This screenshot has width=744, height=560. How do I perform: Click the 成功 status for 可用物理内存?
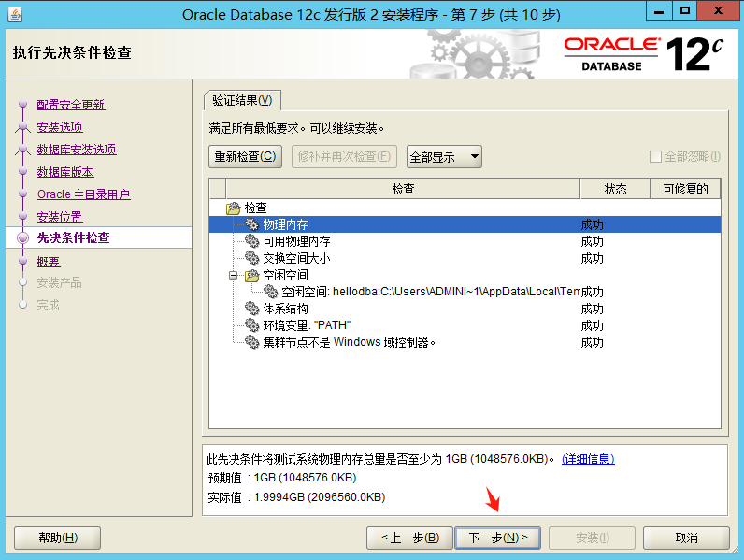[x=593, y=241]
